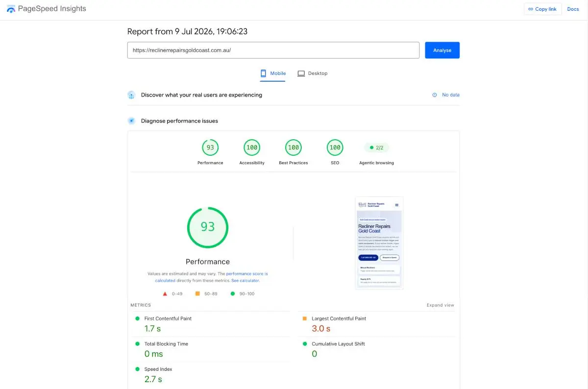Image resolution: width=588 pixels, height=389 pixels.
Task: Click the Speed Index green status dot
Action: 137,369
